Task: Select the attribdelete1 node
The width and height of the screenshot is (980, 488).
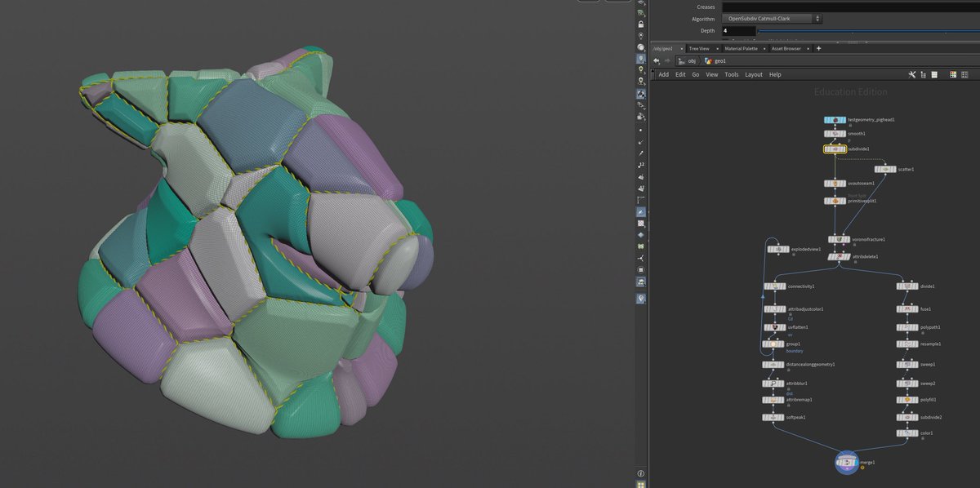Action: click(839, 256)
